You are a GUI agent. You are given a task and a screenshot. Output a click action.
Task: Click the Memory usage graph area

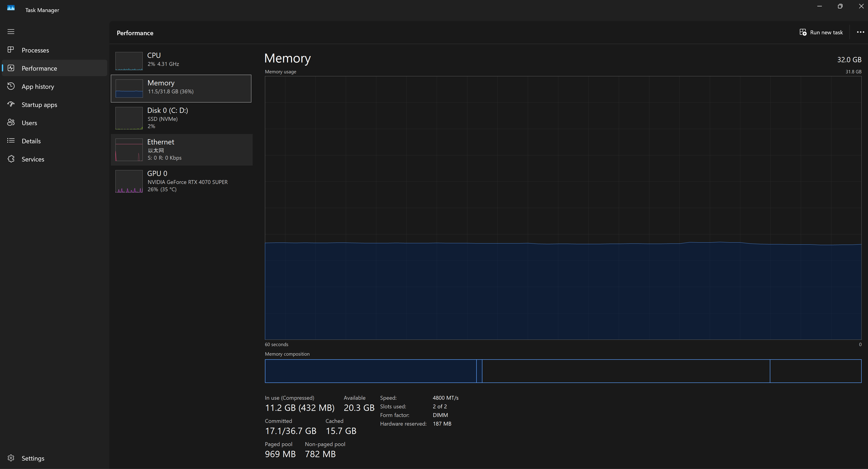(563, 208)
